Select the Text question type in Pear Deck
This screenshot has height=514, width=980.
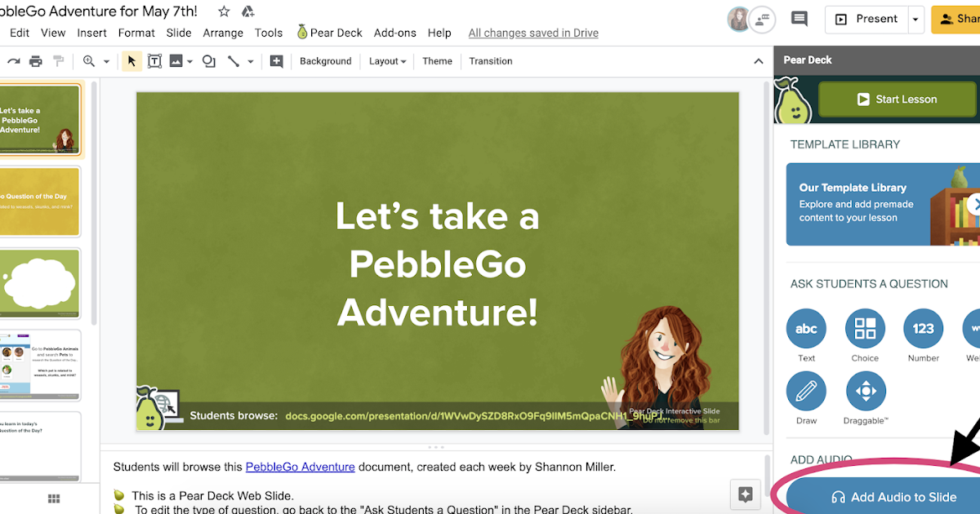point(806,329)
